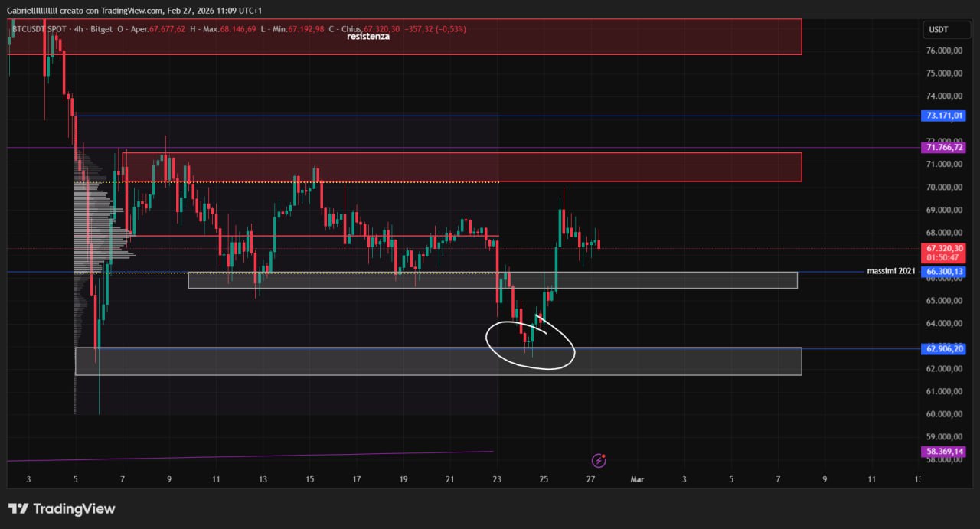Click the 69.000,00 price axis tick
Screen dimensions: 980x529
[944, 210]
